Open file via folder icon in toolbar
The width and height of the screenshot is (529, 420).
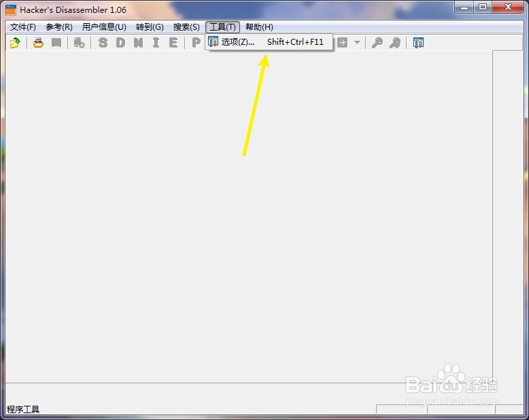[15, 43]
